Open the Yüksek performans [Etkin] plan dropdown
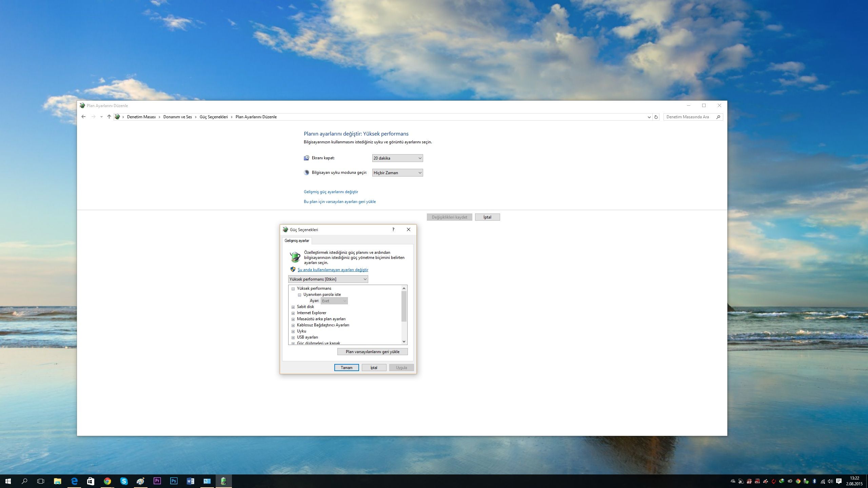This screenshot has width=868, height=488. click(328, 279)
